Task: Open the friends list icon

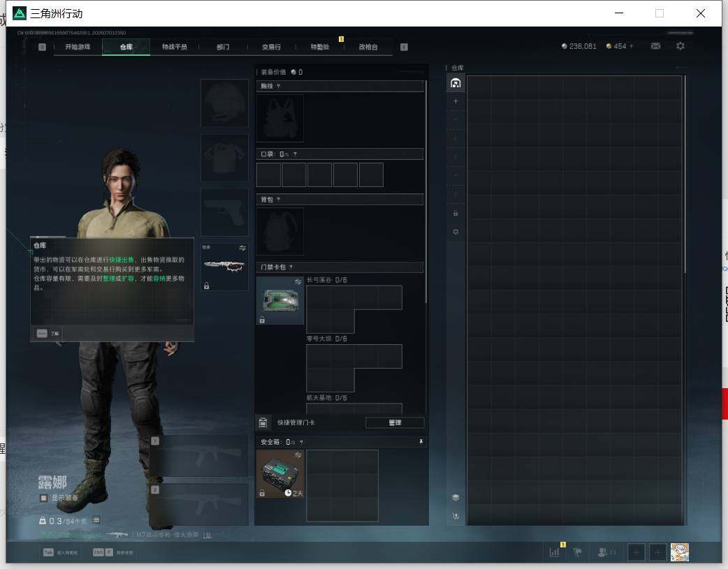Action: point(603,552)
